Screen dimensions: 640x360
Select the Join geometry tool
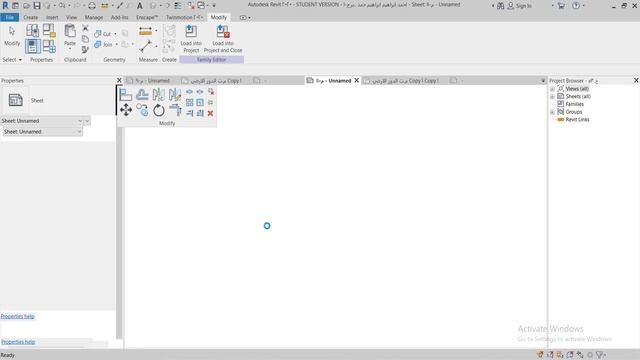pyautogui.click(x=103, y=44)
